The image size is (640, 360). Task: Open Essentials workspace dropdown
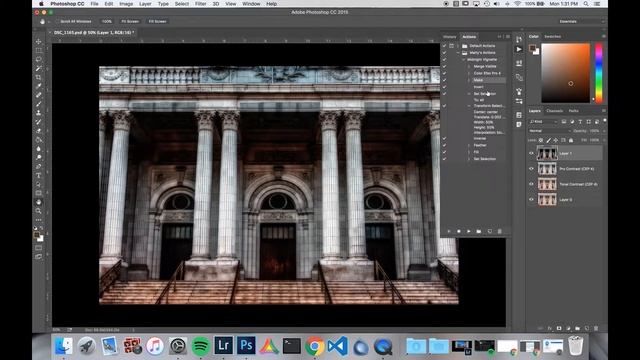(x=581, y=21)
